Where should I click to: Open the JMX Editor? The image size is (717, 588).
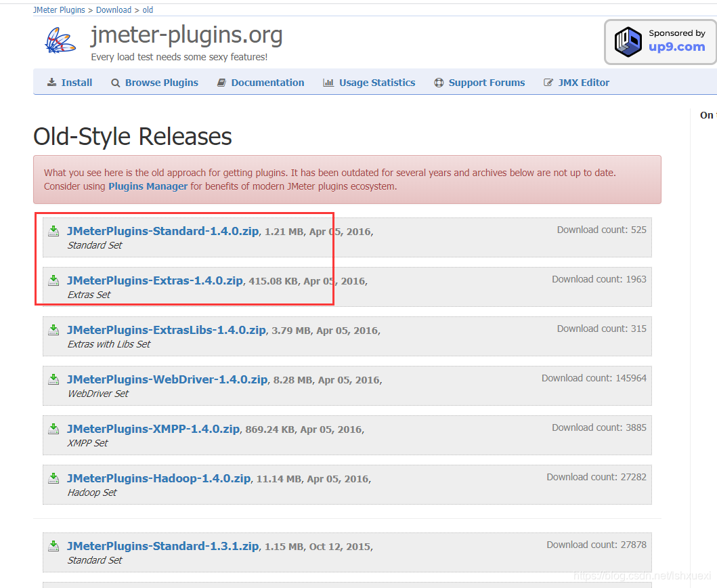[x=584, y=83]
